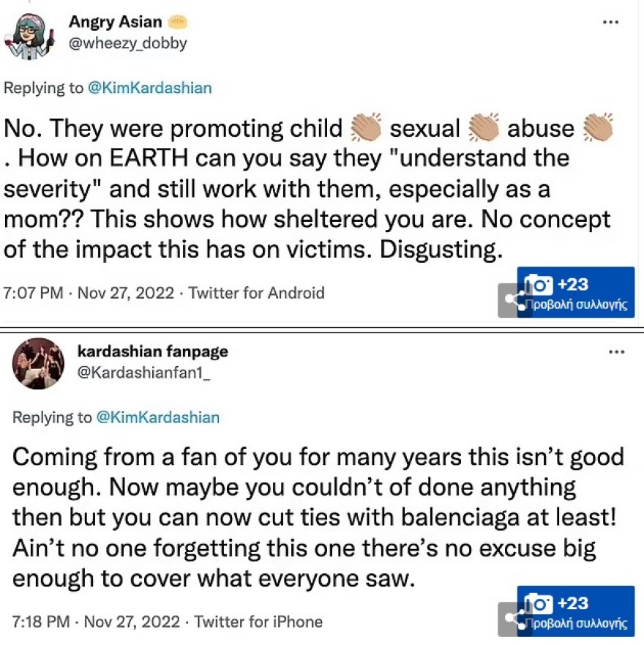Image resolution: width=644 pixels, height=645 pixels.
Task: Open the Angry Asian display name
Action: coord(115,21)
